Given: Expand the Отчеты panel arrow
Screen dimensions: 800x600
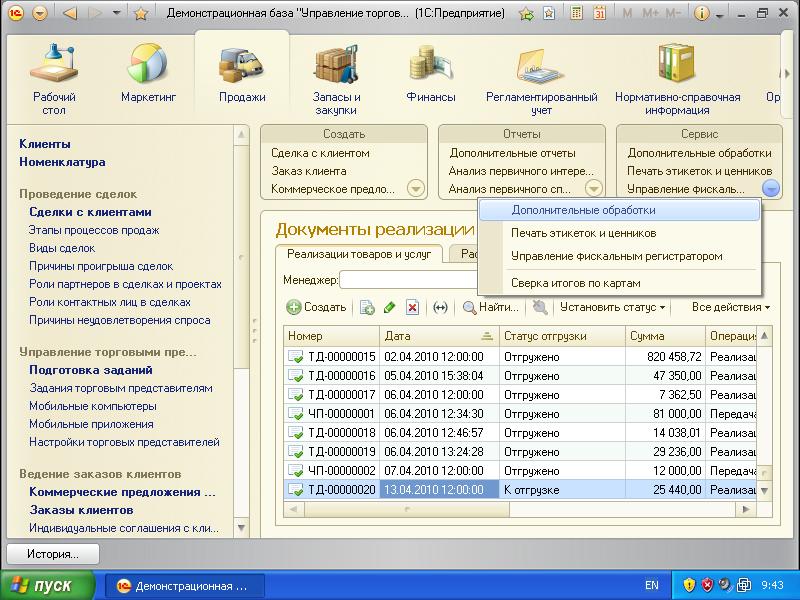Looking at the screenshot, I should (593, 188).
